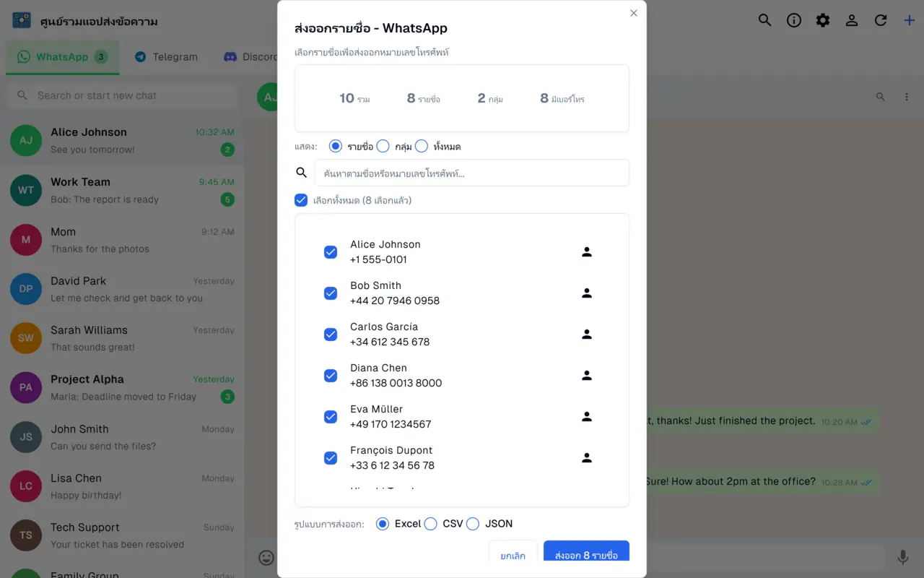Click person icon beside Carlos García

pyautogui.click(x=587, y=334)
